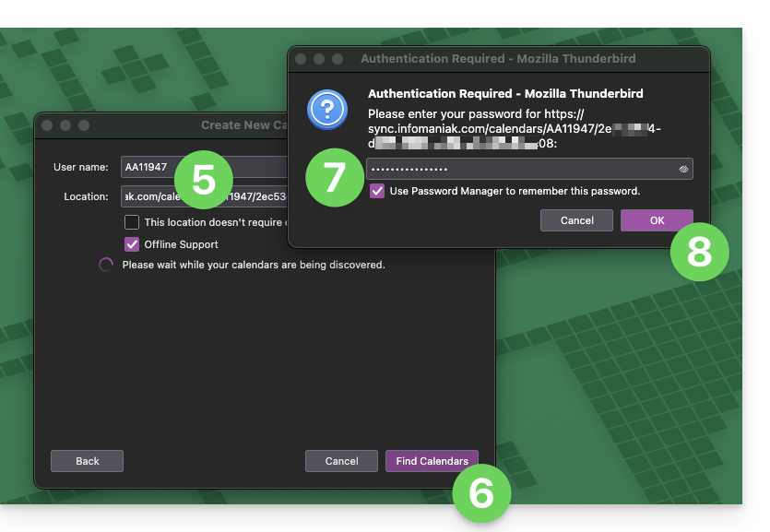The width and height of the screenshot is (770, 532).
Task: Click the Find Calendars button
Action: pyautogui.click(x=432, y=461)
